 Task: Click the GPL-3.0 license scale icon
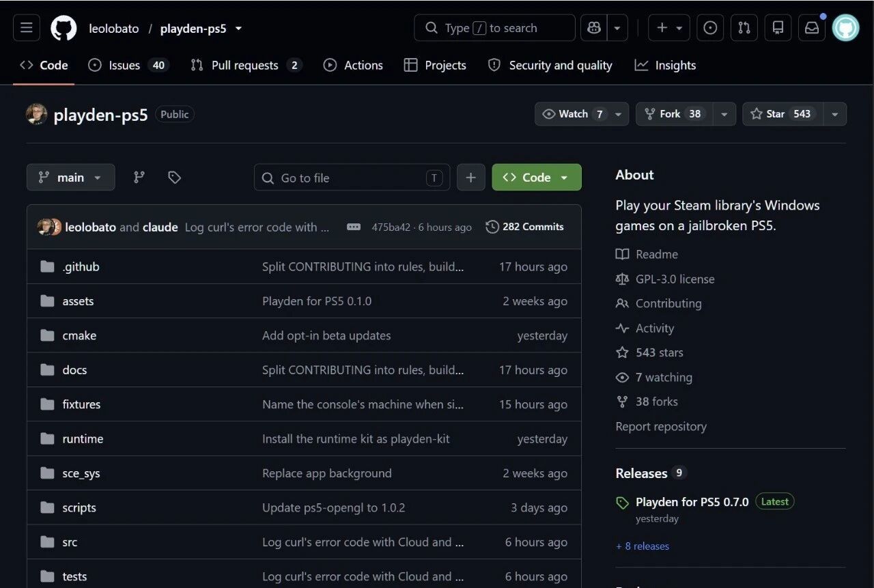point(622,279)
